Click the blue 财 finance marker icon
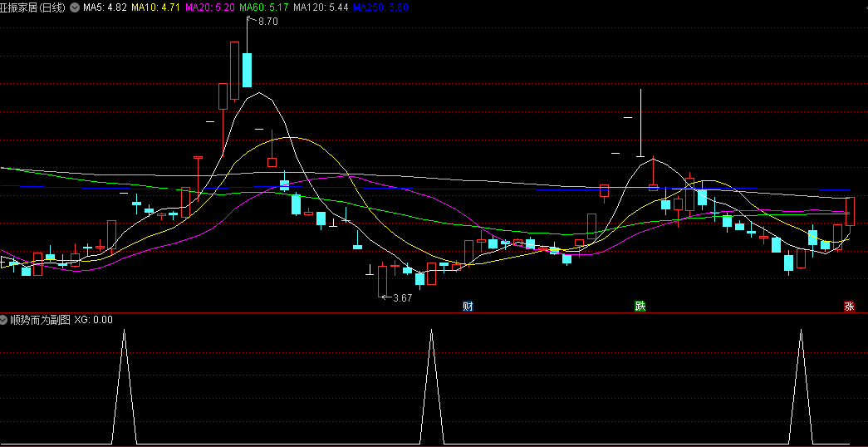This screenshot has height=447, width=868. 468,306
